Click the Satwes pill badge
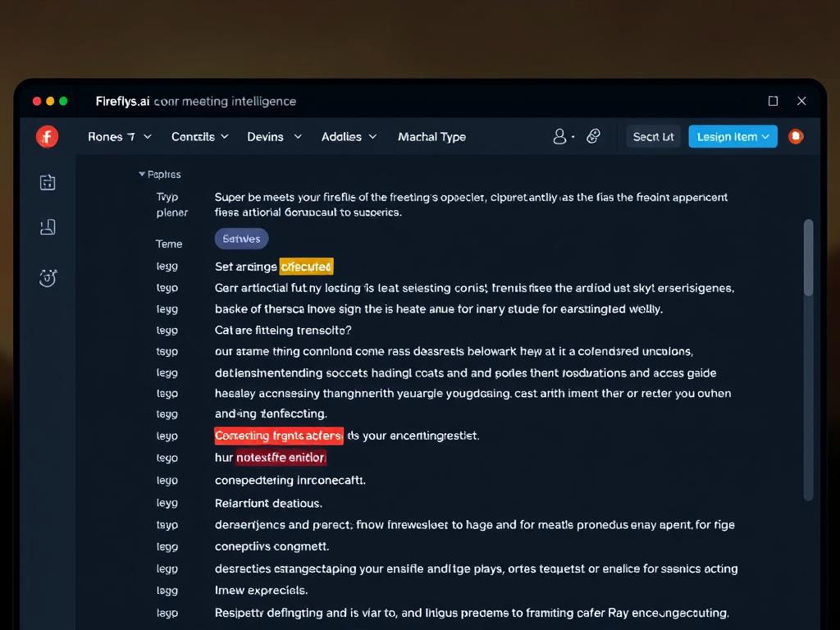Viewport: 840px width, 630px height. click(x=240, y=238)
